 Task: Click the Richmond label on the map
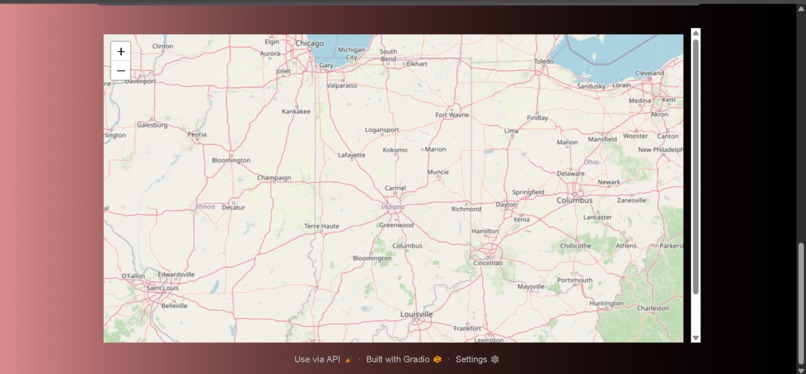466,209
